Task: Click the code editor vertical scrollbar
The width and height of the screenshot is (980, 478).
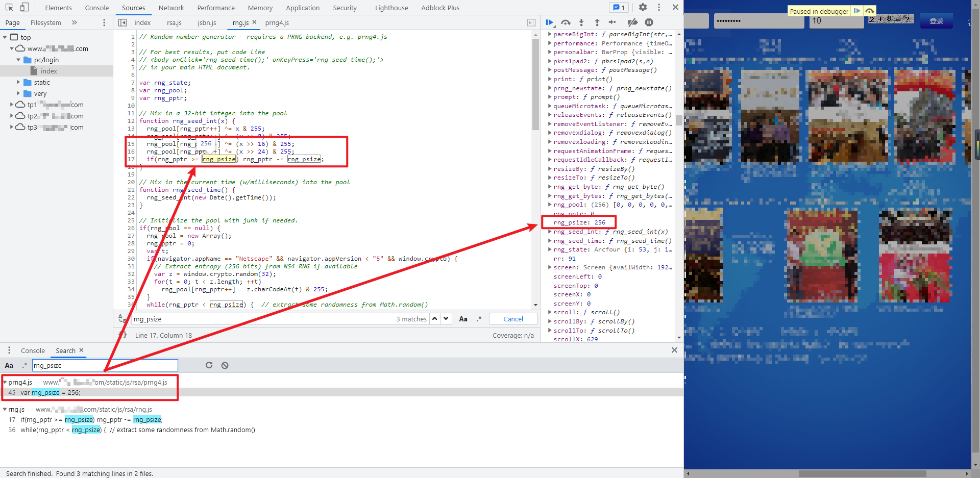Action: click(x=535, y=84)
